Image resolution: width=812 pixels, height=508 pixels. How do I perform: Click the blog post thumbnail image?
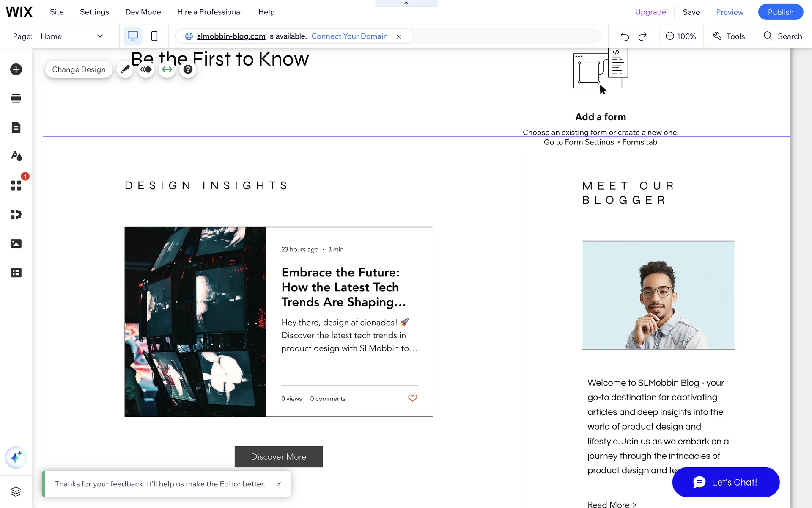pyautogui.click(x=195, y=322)
